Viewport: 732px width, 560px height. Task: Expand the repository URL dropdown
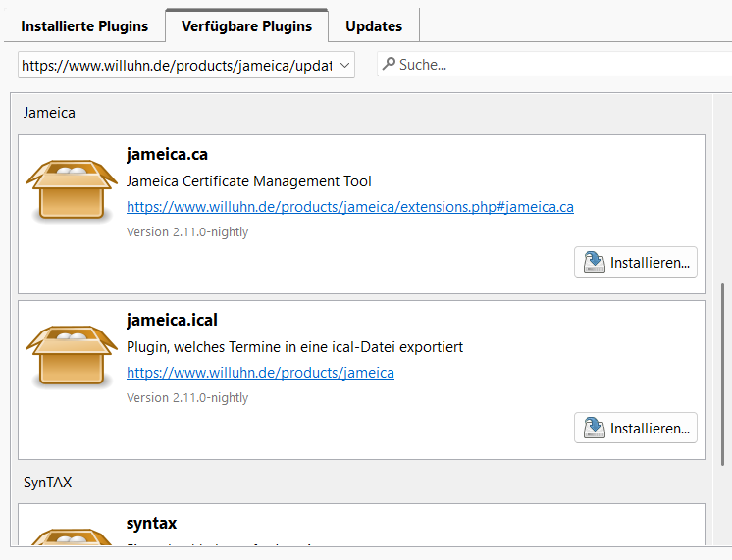tap(344, 66)
